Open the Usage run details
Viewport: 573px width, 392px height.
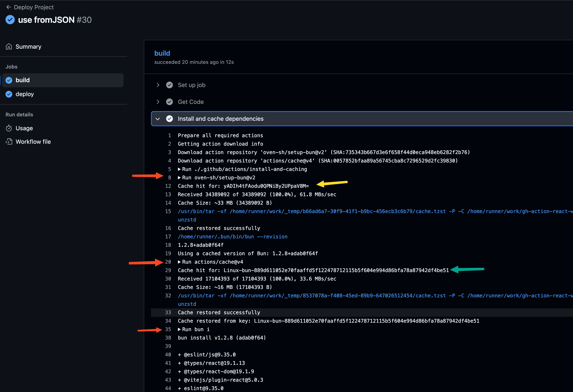[24, 128]
